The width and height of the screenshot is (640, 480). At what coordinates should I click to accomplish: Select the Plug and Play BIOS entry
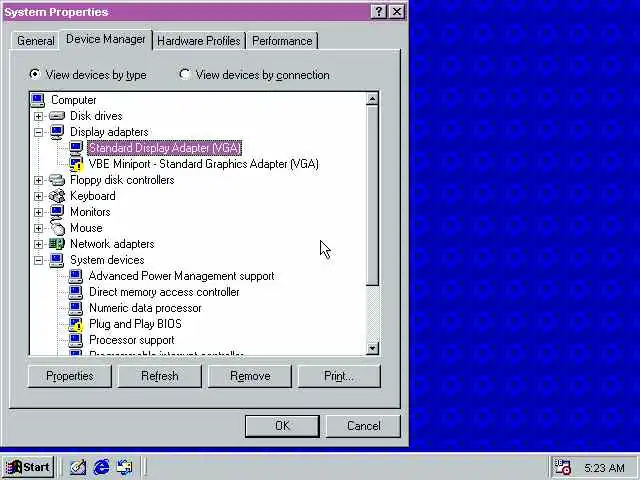pyautogui.click(x=135, y=324)
